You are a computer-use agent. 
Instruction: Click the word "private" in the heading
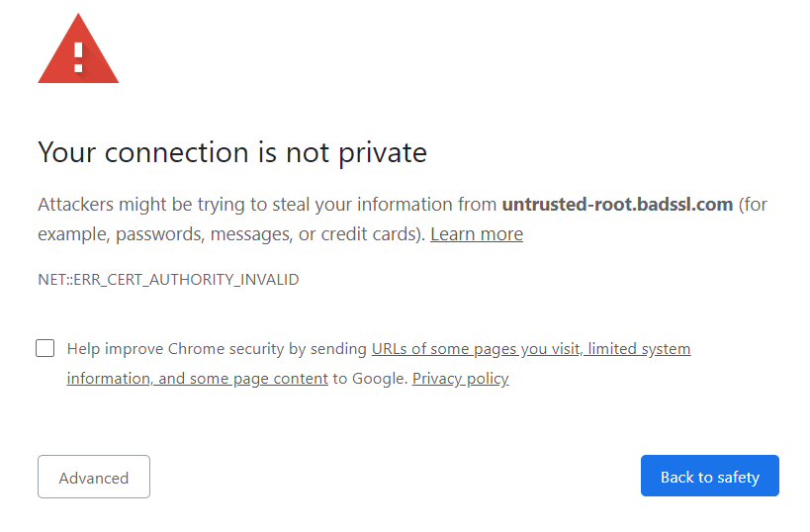click(383, 152)
